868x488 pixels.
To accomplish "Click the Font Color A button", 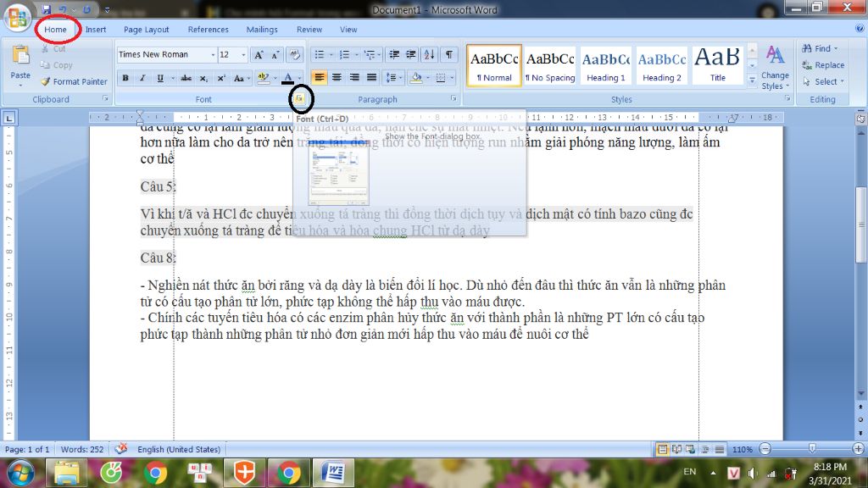I will 288,78.
